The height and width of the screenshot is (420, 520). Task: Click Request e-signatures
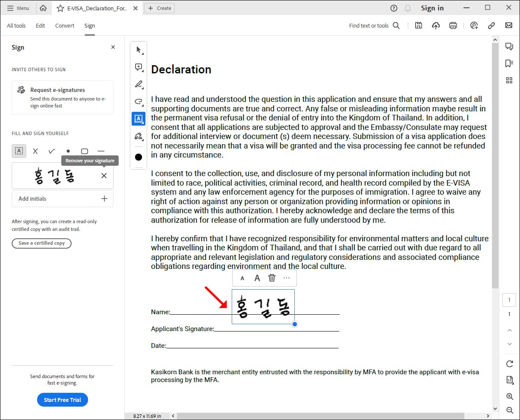pos(63,98)
